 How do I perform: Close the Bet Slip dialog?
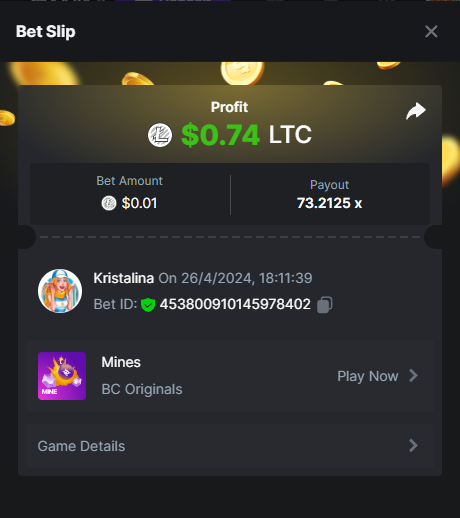click(x=431, y=32)
